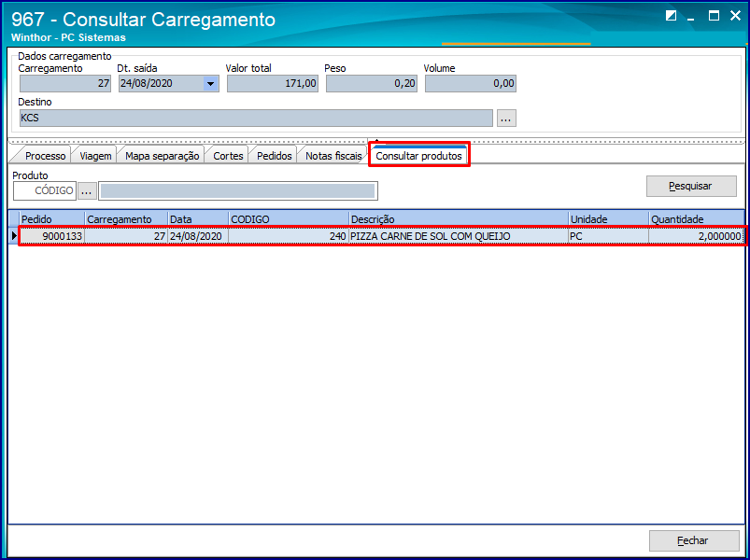Click the grid cell with date 24/08/2020
This screenshot has width=750, height=560.
pos(198,236)
